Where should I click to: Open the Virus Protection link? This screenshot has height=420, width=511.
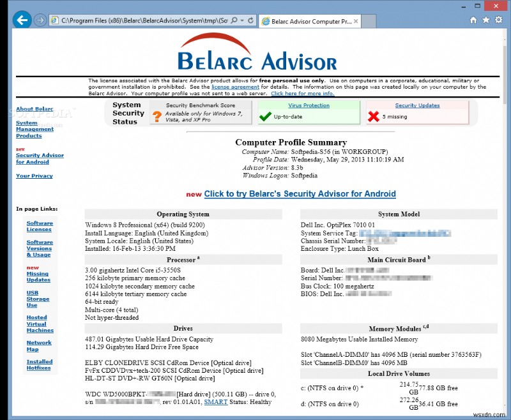[x=309, y=105]
